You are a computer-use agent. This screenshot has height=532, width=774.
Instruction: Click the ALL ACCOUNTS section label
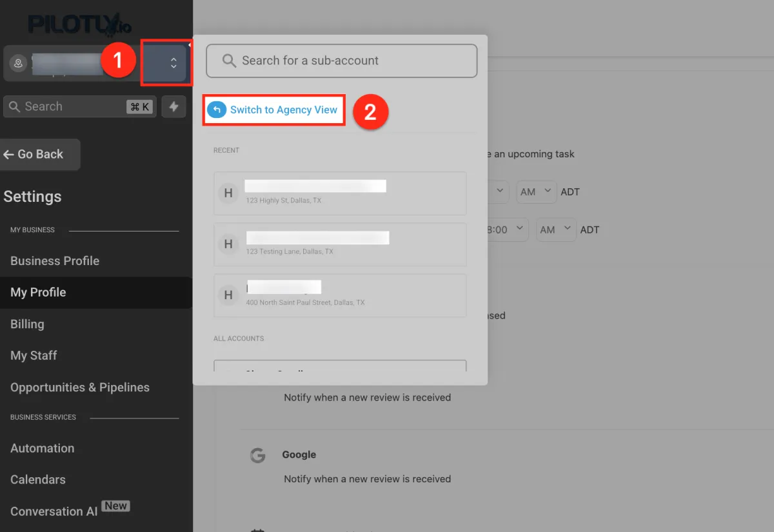click(x=239, y=339)
